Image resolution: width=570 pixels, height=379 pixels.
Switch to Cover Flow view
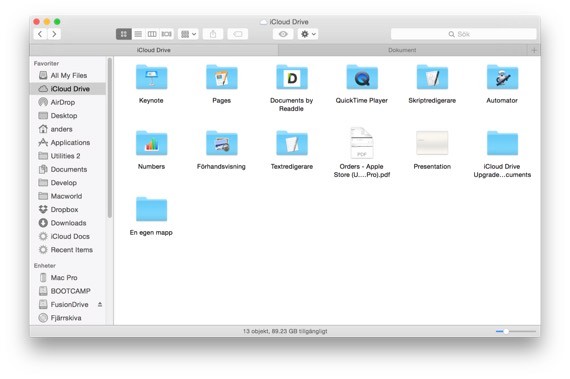click(166, 34)
